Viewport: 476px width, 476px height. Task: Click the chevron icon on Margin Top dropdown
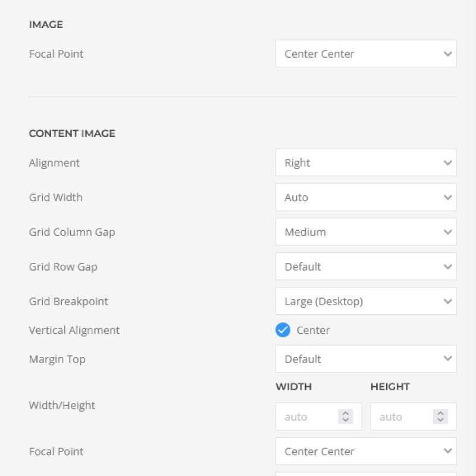pyautogui.click(x=448, y=359)
